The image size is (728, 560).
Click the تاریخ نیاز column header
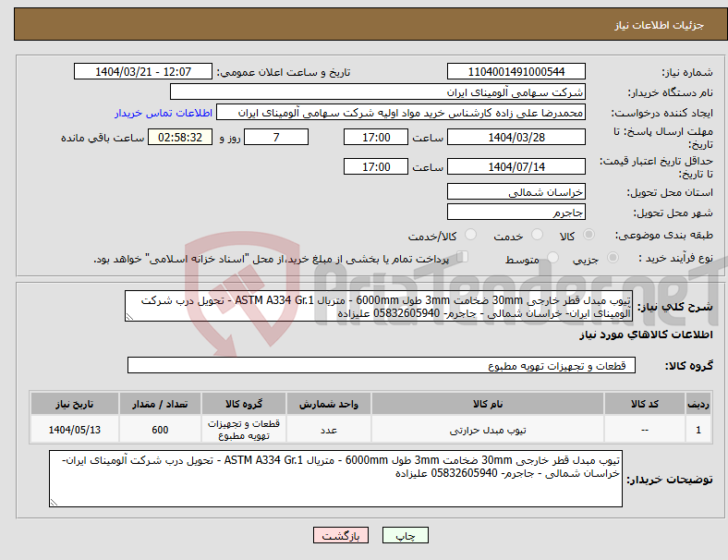pyautogui.click(x=75, y=404)
